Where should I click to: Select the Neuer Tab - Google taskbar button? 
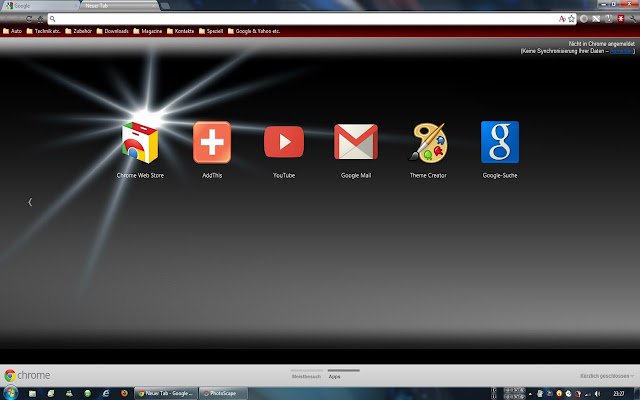(x=166, y=393)
